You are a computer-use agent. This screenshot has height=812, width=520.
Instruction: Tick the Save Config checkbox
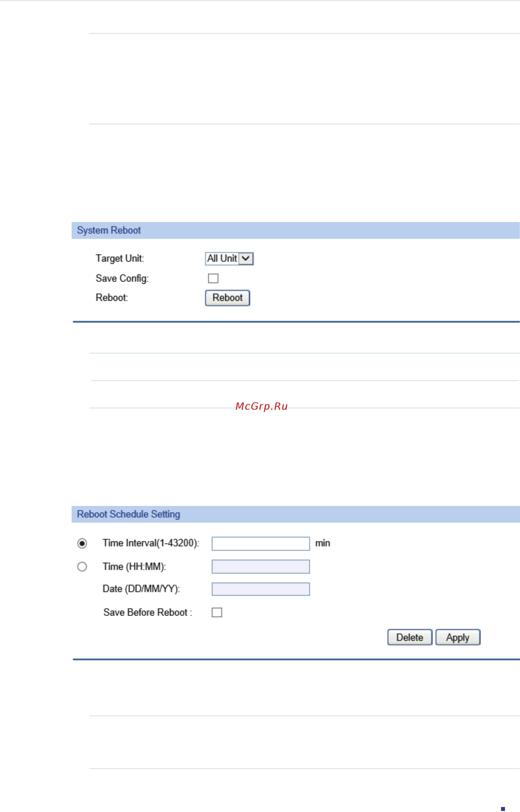pyautogui.click(x=213, y=279)
